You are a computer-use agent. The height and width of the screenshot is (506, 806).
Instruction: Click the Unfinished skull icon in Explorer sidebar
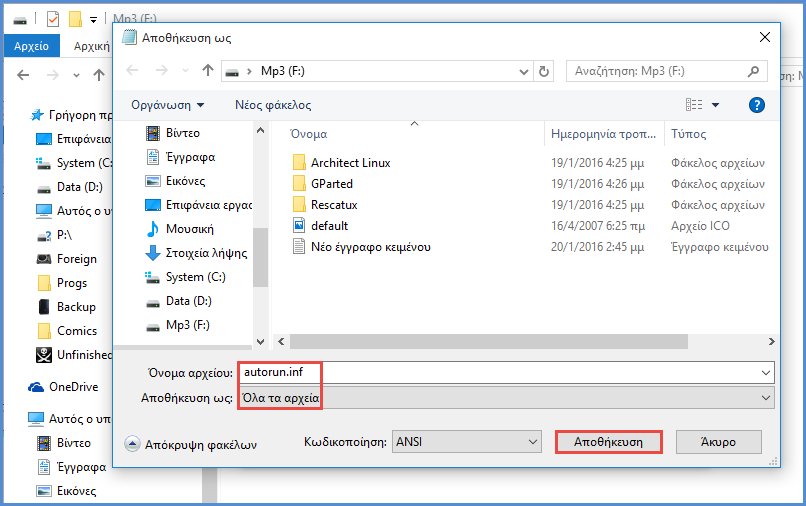coord(44,355)
